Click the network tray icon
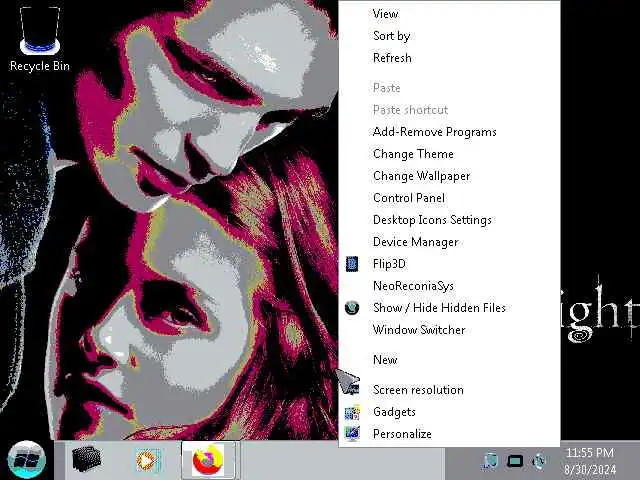Viewport: 640px width, 480px height. pos(491,461)
